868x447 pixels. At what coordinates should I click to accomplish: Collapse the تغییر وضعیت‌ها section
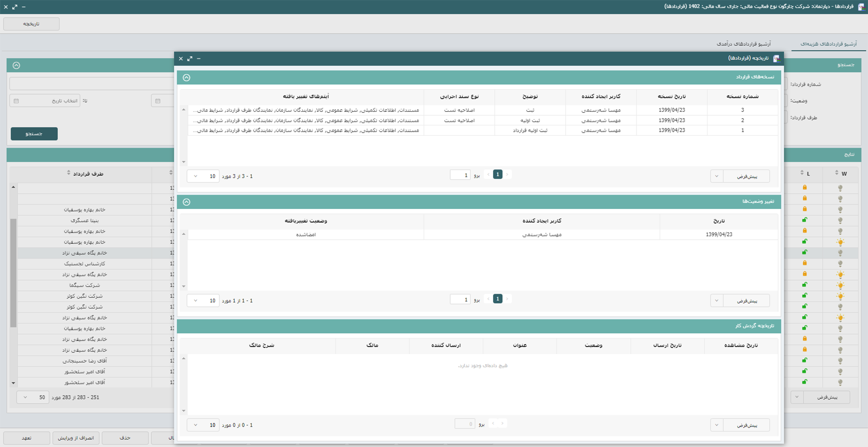tap(186, 202)
